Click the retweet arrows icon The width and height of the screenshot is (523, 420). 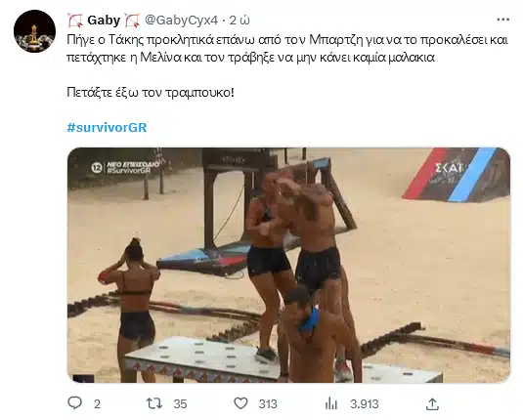[154, 403]
